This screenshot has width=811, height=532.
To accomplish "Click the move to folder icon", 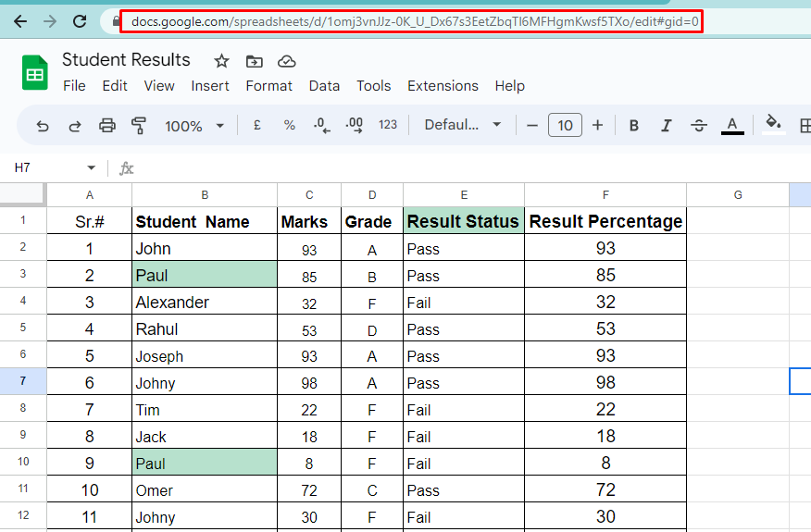I will click(254, 61).
